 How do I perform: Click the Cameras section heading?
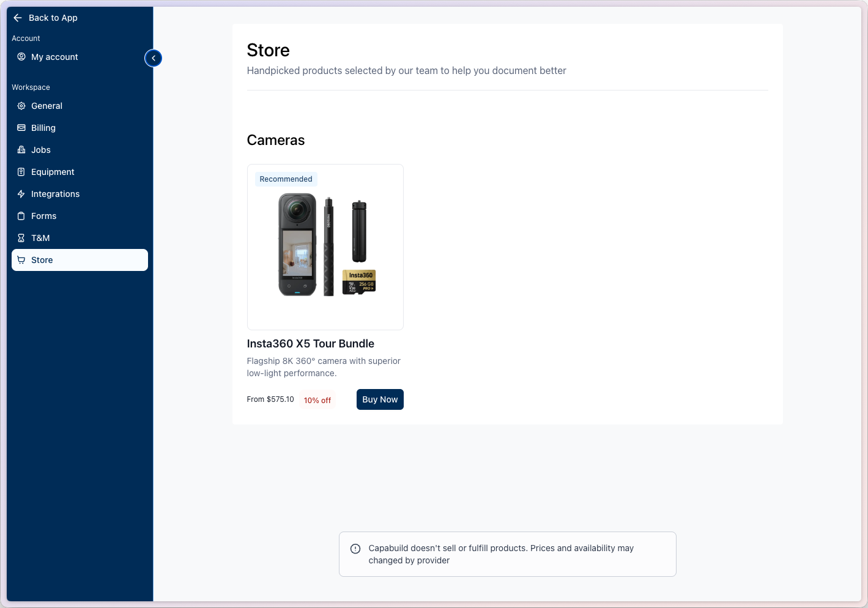tap(276, 140)
